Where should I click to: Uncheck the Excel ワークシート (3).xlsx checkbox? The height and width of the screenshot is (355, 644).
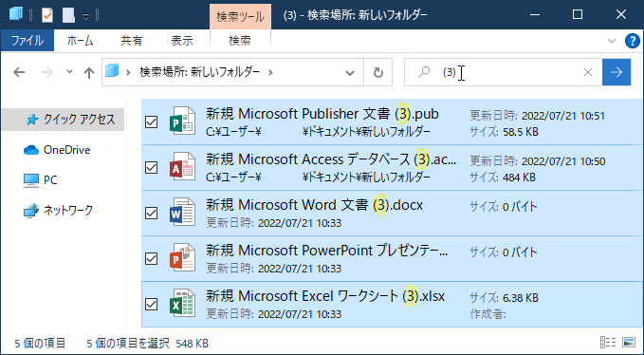(x=151, y=305)
